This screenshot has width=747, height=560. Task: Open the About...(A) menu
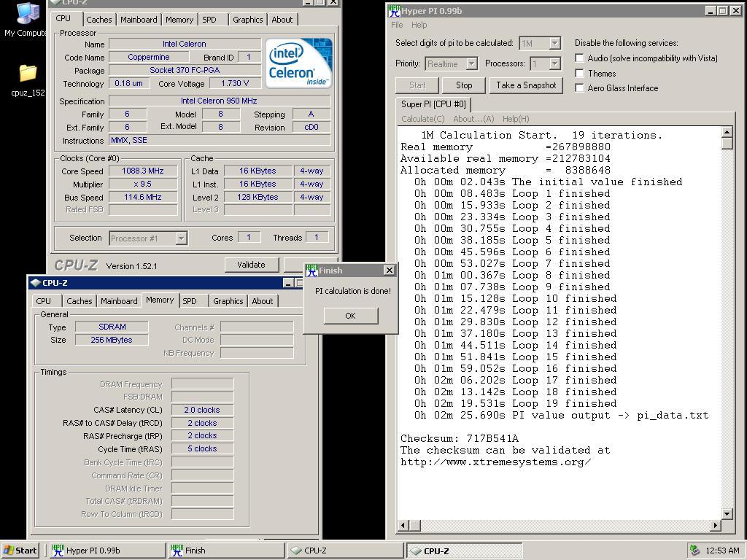pos(473,119)
